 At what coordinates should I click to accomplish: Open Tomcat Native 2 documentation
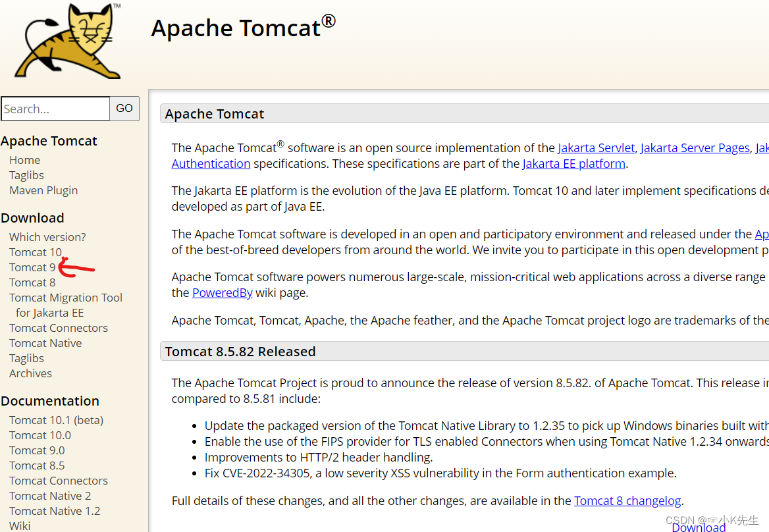[x=50, y=496]
